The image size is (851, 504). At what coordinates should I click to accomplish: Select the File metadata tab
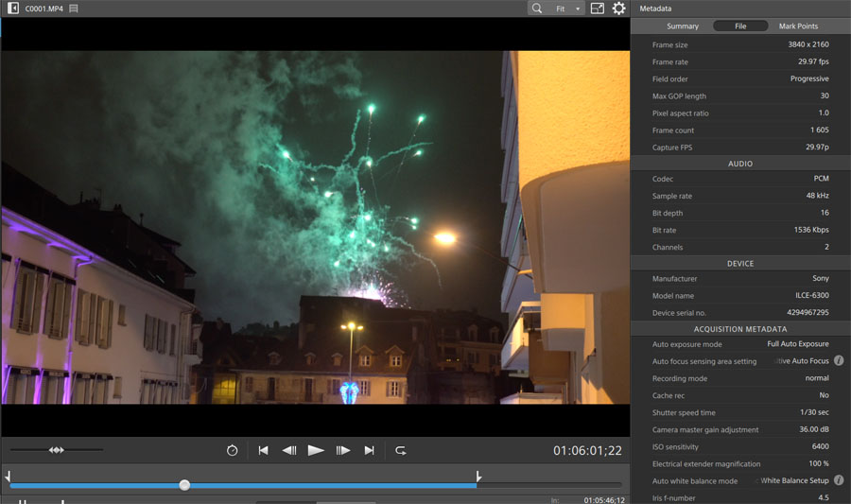click(740, 26)
